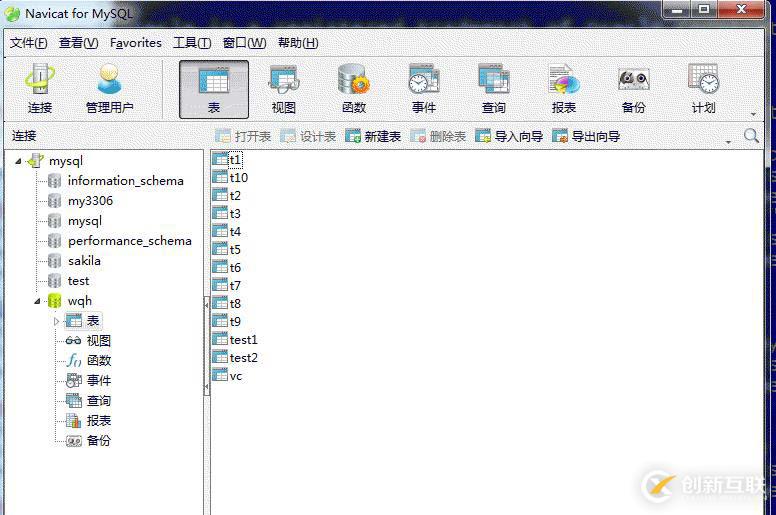Switch to 备份 (Backup) toolbar icon
The height and width of the screenshot is (515, 776).
pyautogui.click(x=633, y=89)
